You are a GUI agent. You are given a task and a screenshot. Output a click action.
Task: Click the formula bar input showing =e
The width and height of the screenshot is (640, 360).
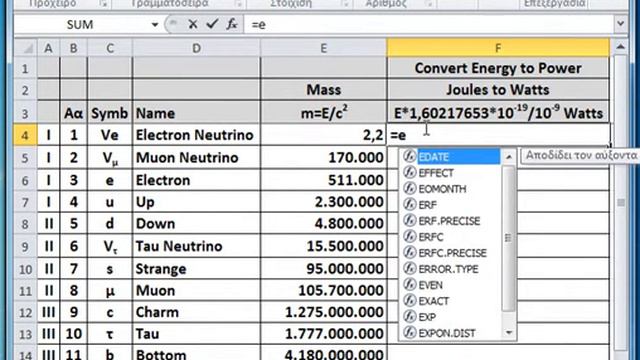coord(429,24)
